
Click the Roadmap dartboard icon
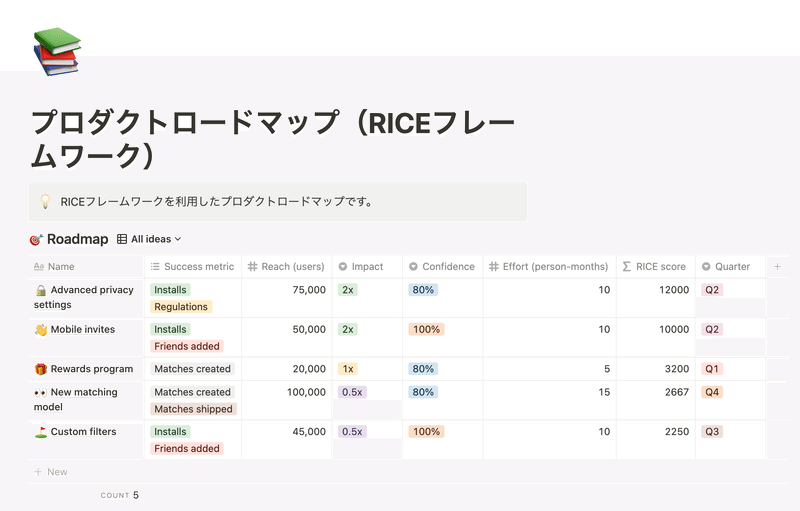36,239
